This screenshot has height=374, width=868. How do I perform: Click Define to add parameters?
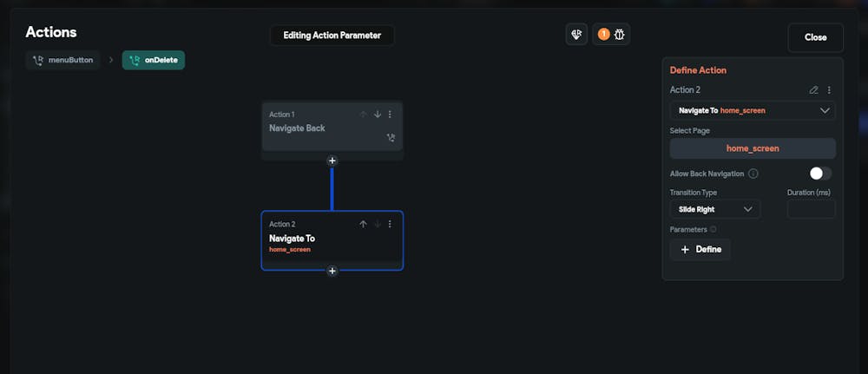pyautogui.click(x=700, y=250)
